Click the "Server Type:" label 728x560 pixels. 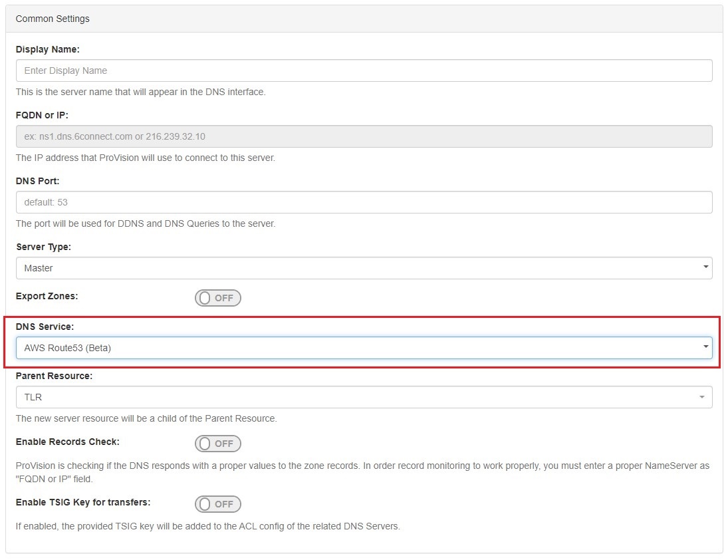pos(43,247)
